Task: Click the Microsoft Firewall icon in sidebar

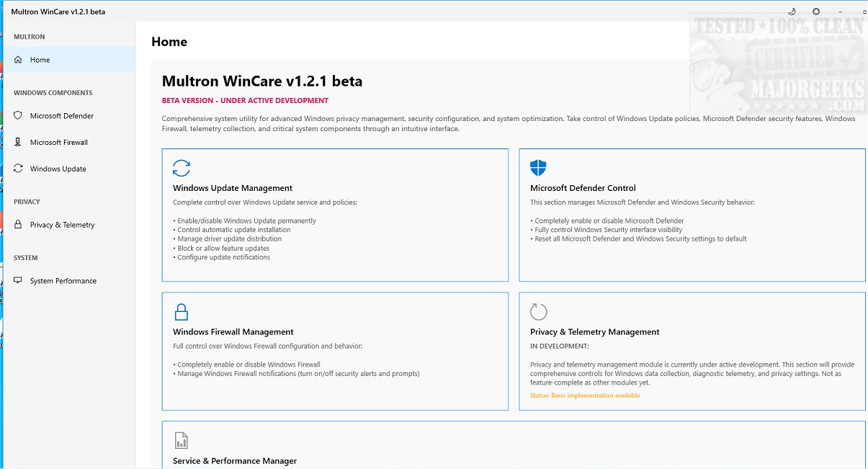Action: point(18,143)
